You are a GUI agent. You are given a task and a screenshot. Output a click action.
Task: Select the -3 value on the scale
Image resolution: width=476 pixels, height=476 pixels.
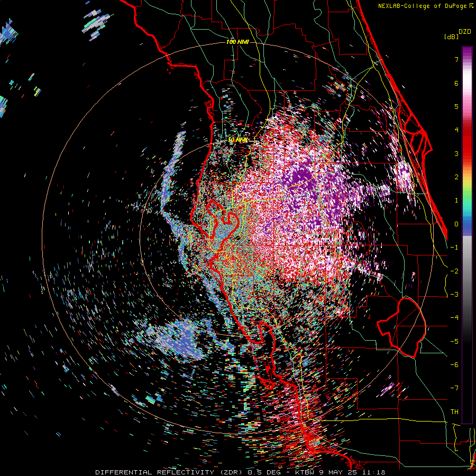454,295
